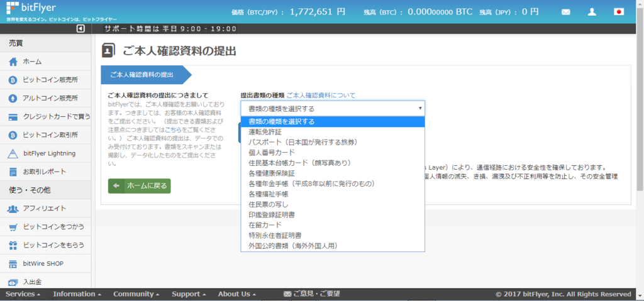Click the BTC/JPY price 1,772,651 円
Screen dimensions: 644x301
click(318, 12)
